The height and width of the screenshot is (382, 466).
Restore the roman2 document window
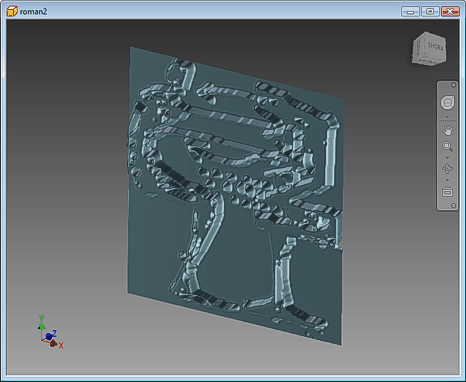pyautogui.click(x=430, y=12)
